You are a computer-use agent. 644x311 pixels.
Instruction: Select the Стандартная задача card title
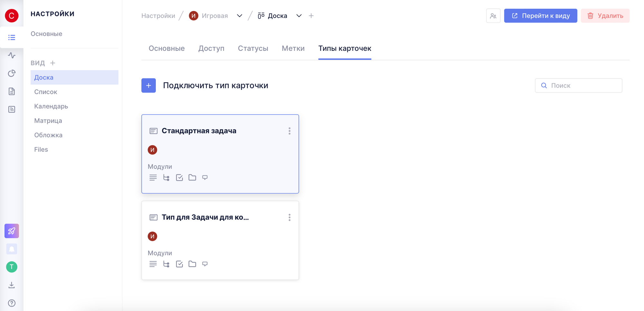199,131
